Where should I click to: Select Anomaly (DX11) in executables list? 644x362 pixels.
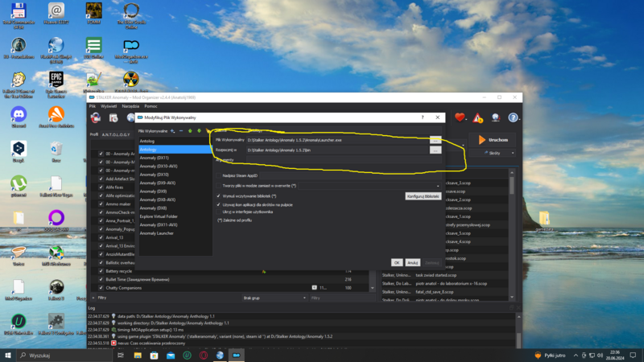[x=155, y=158]
